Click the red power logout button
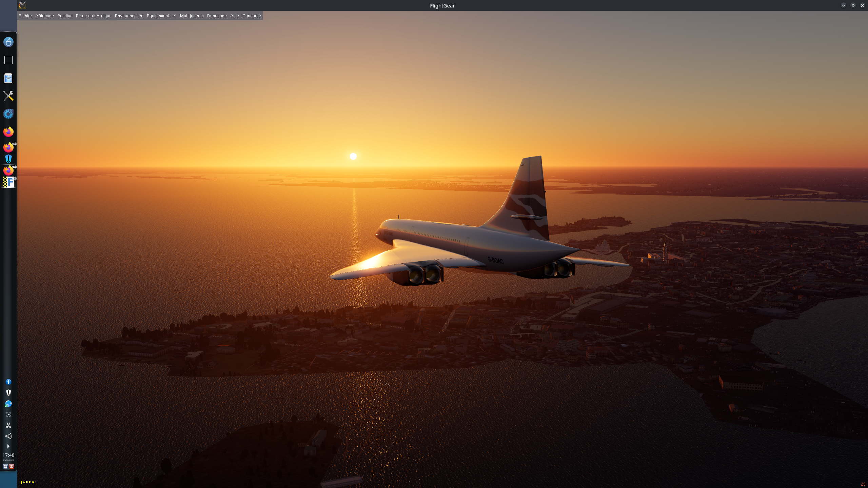 pyautogui.click(x=12, y=466)
